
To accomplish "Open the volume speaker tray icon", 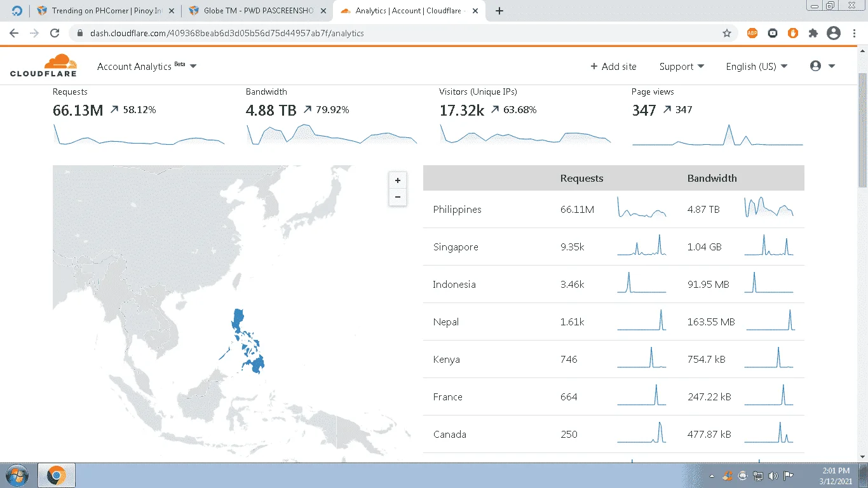I will point(773,476).
